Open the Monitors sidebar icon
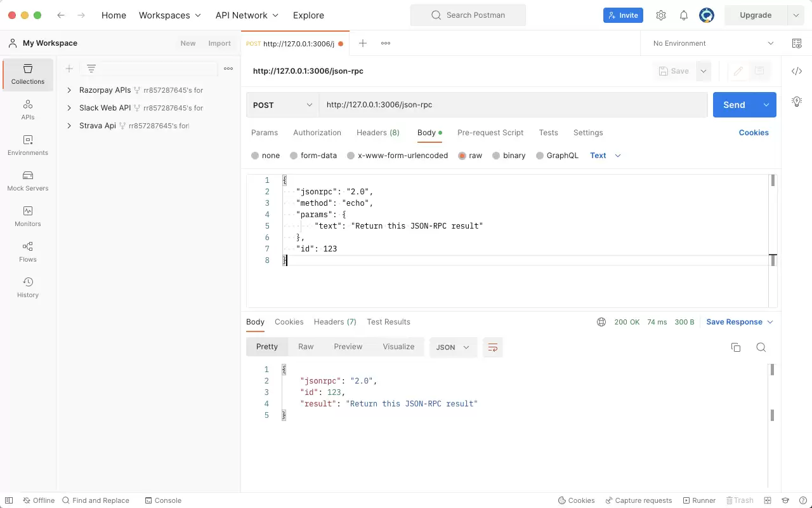Screen dimensions: 812x508 click(28, 217)
